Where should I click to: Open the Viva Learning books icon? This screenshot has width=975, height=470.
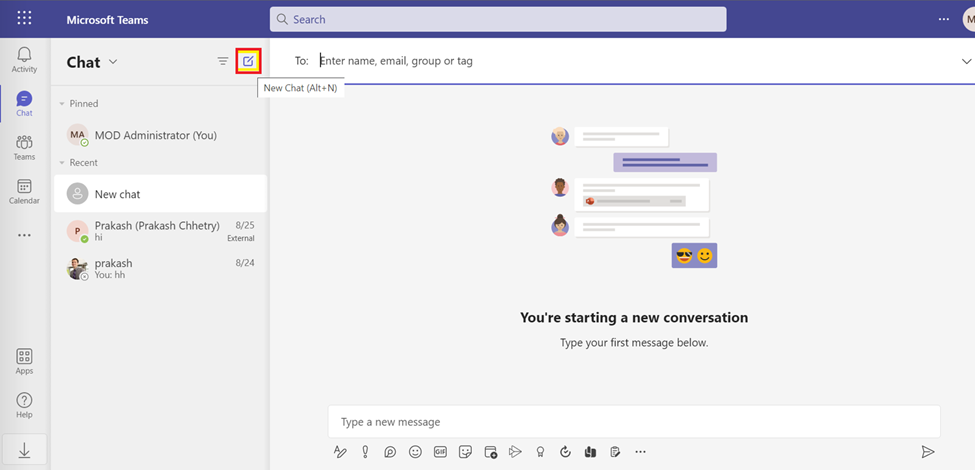[x=590, y=452]
